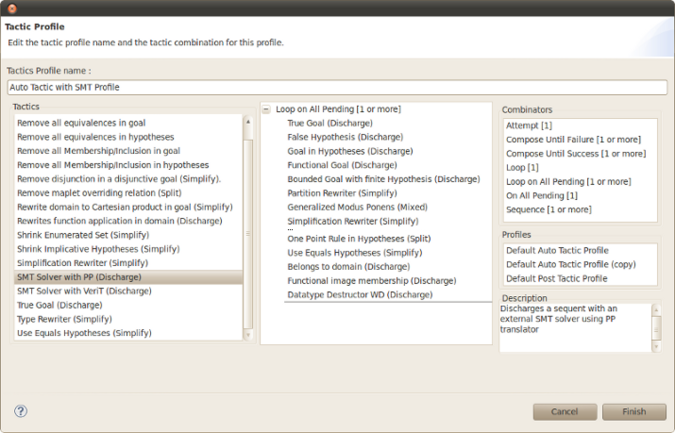Click the Tactics list scroll-up arrow

pyautogui.click(x=248, y=122)
